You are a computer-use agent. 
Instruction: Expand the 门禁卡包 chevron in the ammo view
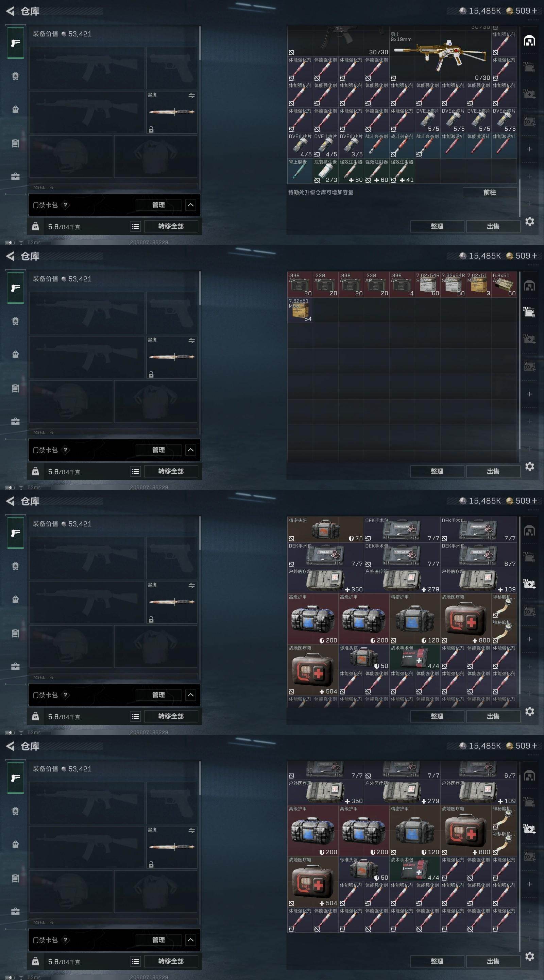click(x=190, y=450)
